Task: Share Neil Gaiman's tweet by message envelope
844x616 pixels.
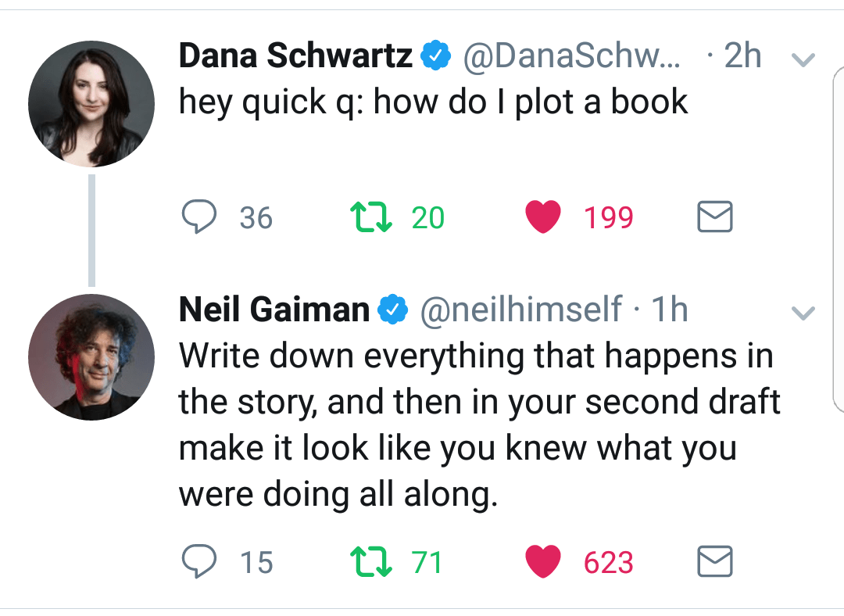Action: tap(714, 561)
